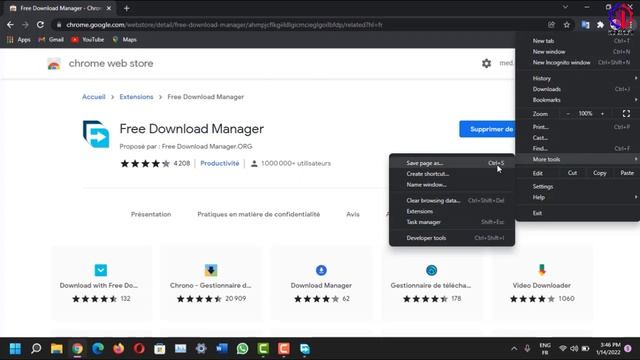The image size is (640, 360).
Task: Open File Explorer from the taskbar
Action: click(57, 349)
